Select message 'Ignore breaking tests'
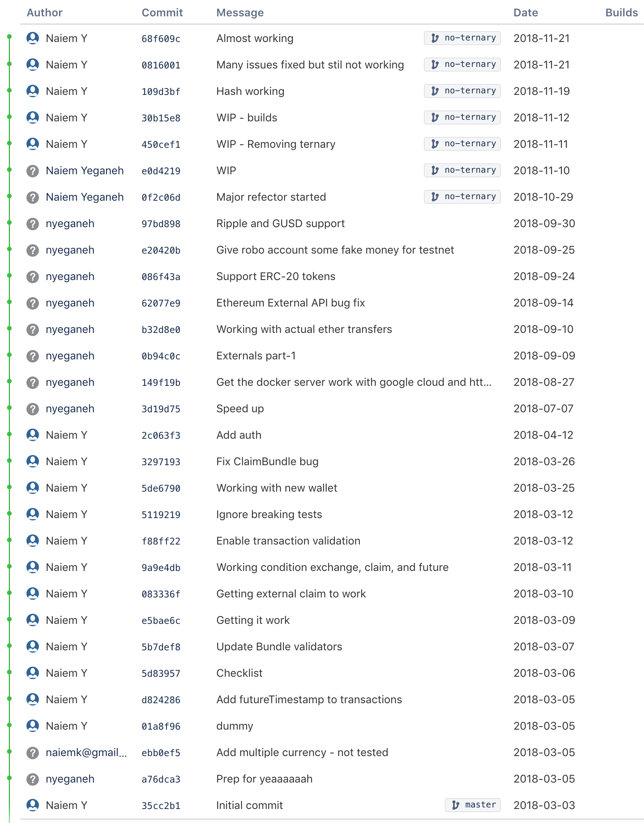 coord(269,514)
